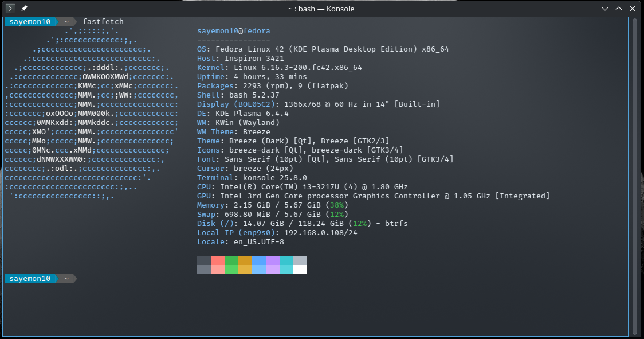Minimize the Konsole window

(605, 9)
